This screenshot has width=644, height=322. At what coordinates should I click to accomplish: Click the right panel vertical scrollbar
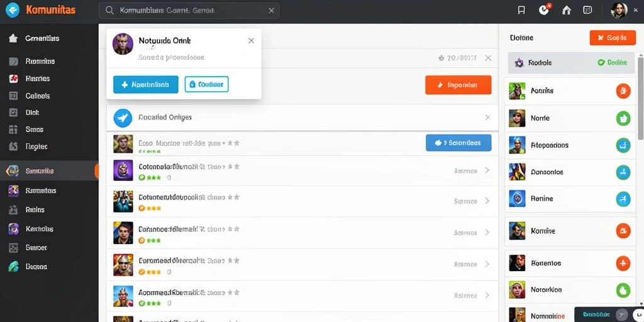click(x=640, y=99)
